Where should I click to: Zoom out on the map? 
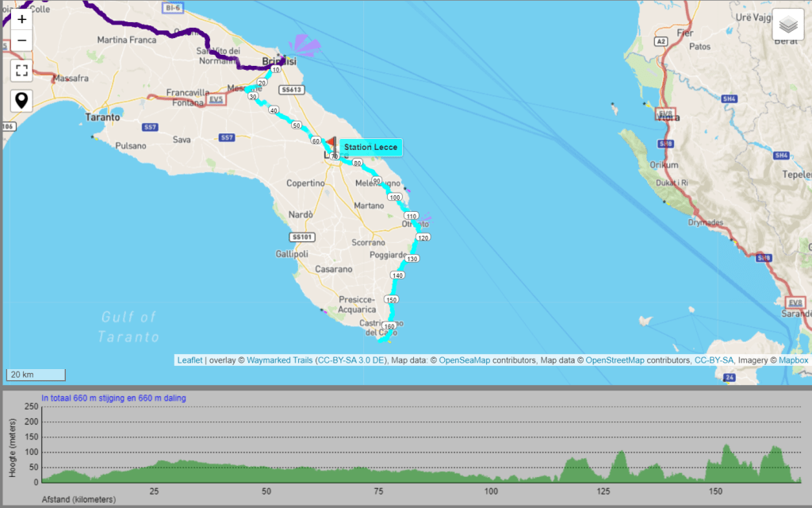coord(21,40)
